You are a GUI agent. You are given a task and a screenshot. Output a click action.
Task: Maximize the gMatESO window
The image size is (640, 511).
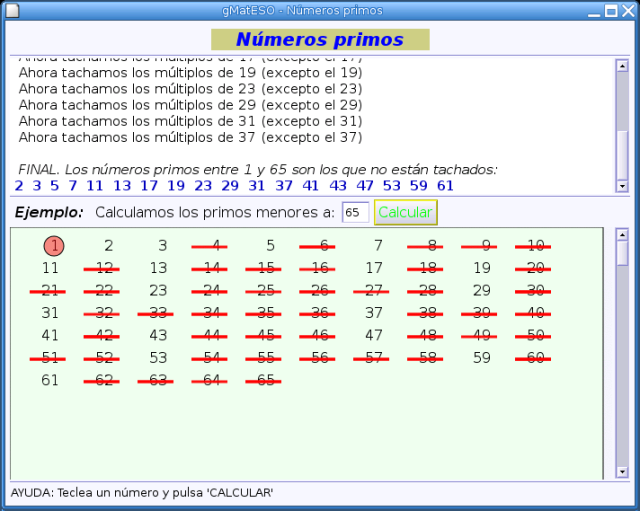click(612, 9)
